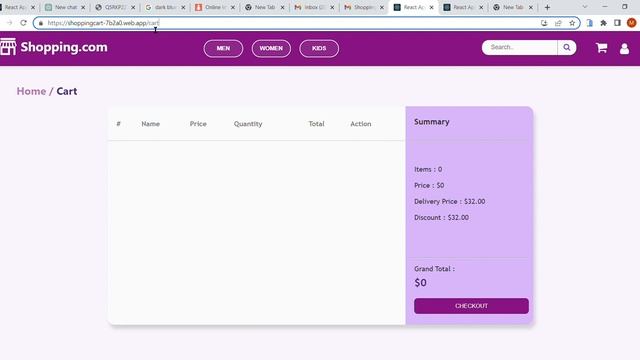Click the '#' column header
The image size is (640, 360).
118,124
